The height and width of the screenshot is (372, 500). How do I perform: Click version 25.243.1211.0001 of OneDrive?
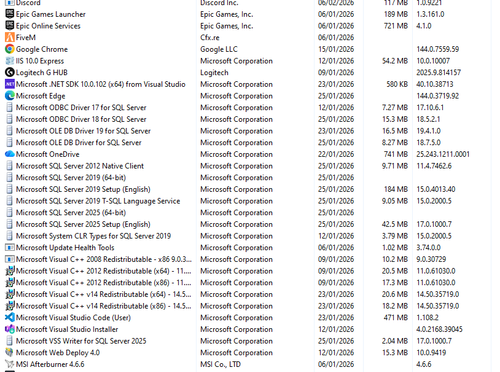[x=443, y=154]
